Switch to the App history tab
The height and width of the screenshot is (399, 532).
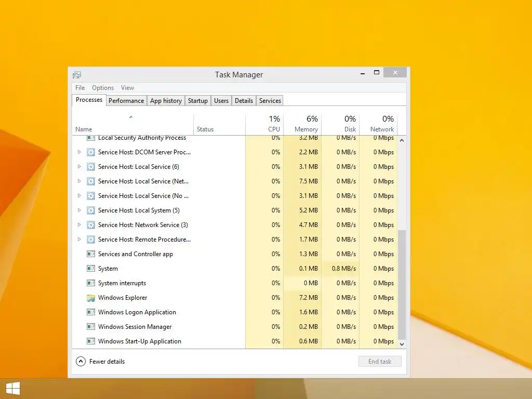(166, 101)
